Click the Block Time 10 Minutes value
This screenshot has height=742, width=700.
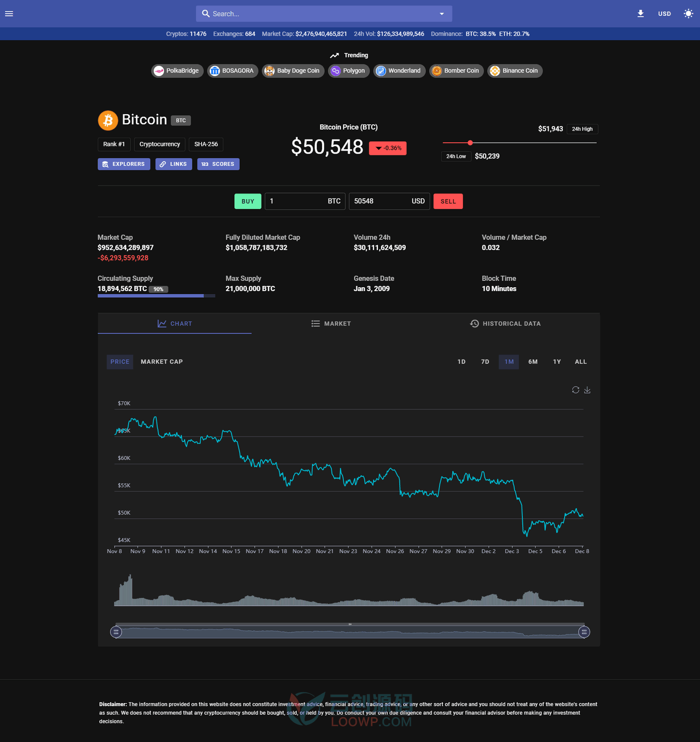tap(499, 289)
